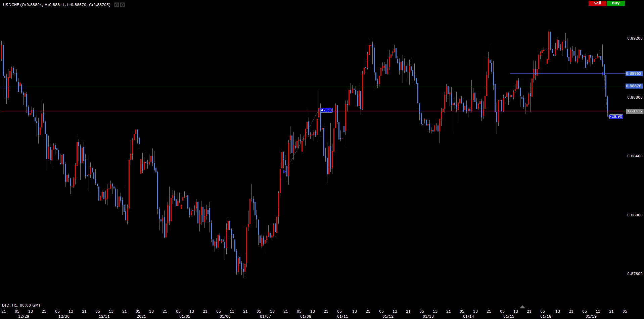Image resolution: width=644 pixels, height=319 pixels.
Task: Click the current price 0.88705 label
Action: click(634, 111)
